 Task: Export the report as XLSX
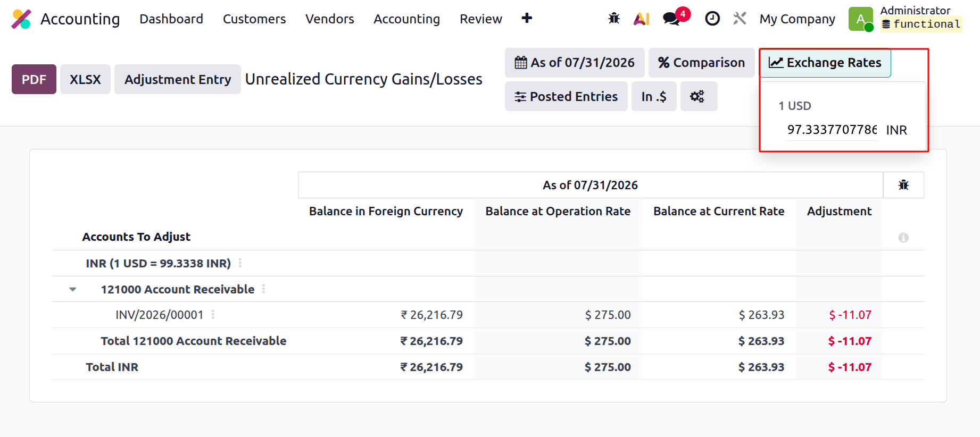(x=85, y=79)
